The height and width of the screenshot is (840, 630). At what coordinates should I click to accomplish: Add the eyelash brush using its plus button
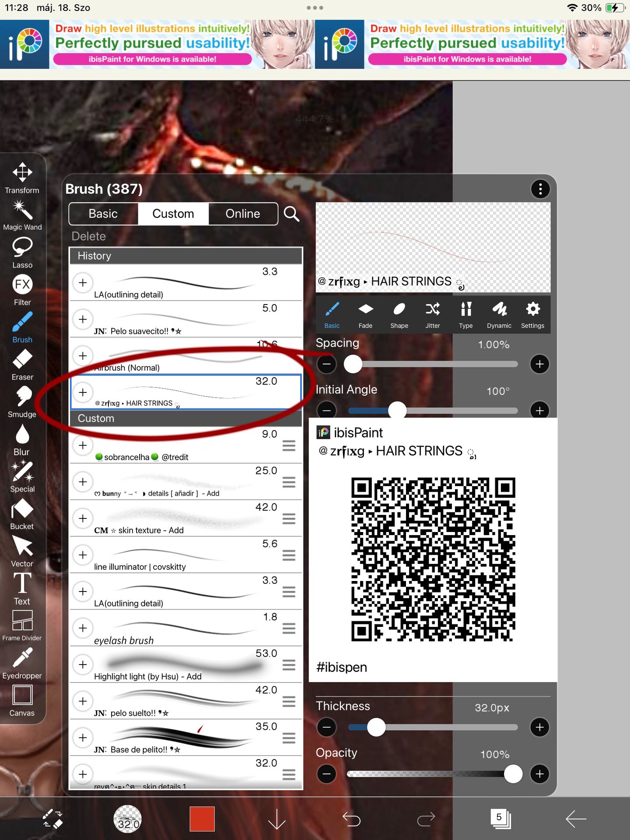[x=83, y=628]
